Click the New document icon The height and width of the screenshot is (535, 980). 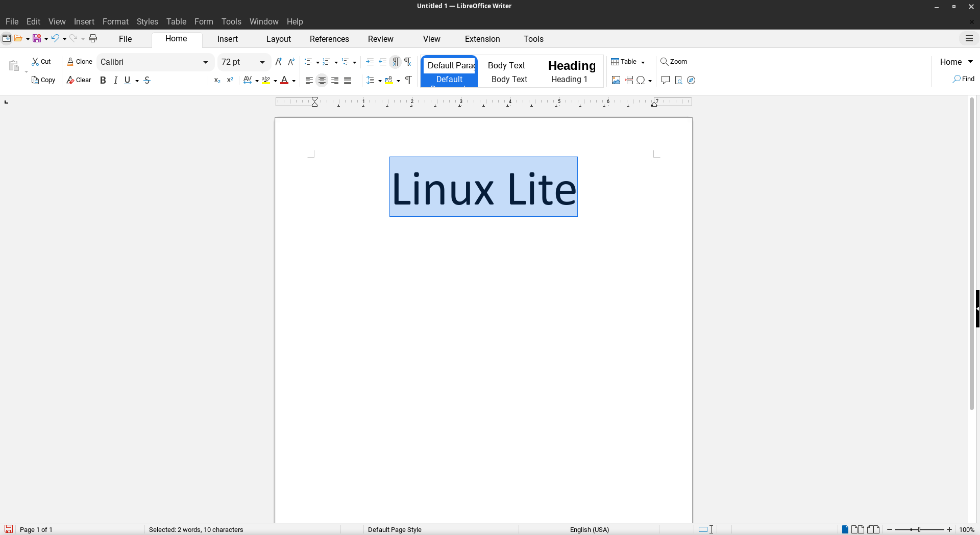point(7,38)
